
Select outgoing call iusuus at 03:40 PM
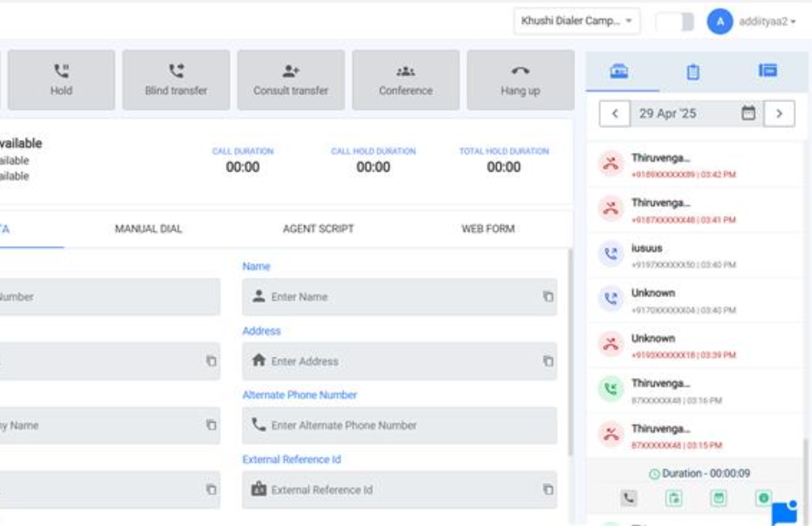[695, 256]
